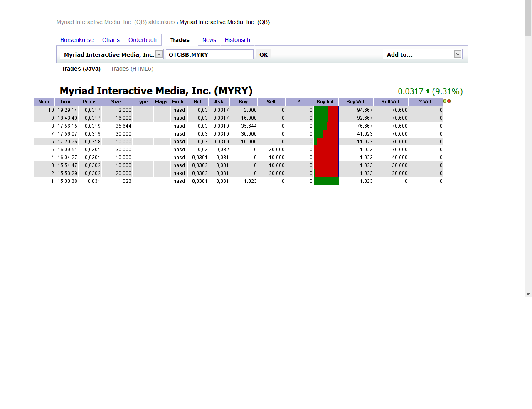Screen dimensions: 532x409
Task: Click the 16:04:27 trade time
Action: click(67, 158)
